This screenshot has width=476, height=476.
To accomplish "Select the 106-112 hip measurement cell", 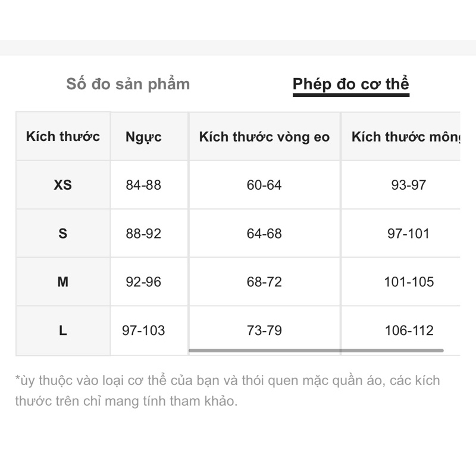I will click(409, 330).
